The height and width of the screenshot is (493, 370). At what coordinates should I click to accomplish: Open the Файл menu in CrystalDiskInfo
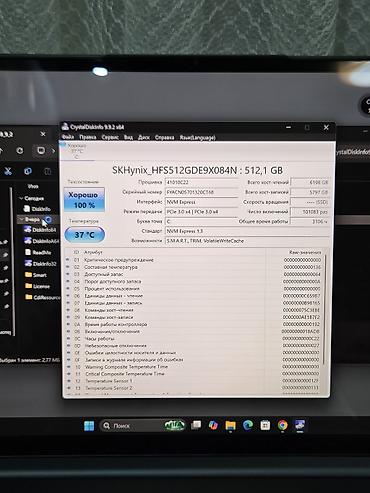click(x=68, y=137)
